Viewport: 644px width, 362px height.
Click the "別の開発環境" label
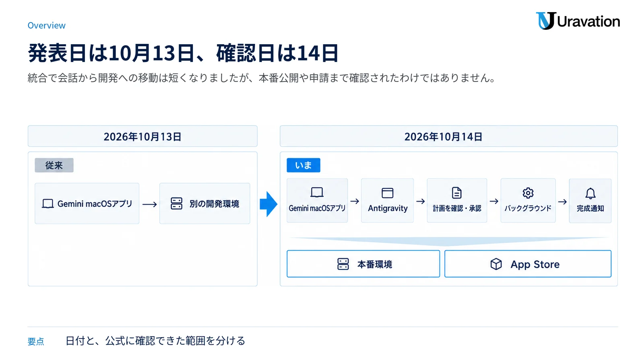coord(215,204)
